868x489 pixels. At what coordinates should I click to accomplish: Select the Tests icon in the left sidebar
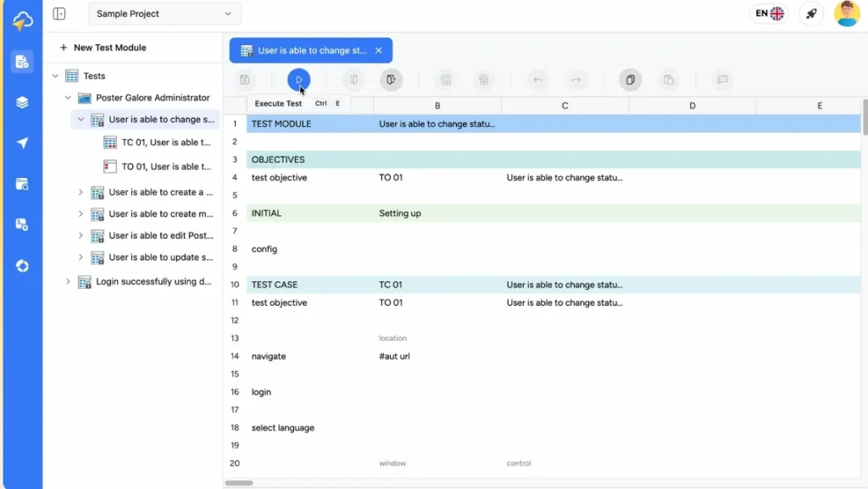click(22, 61)
